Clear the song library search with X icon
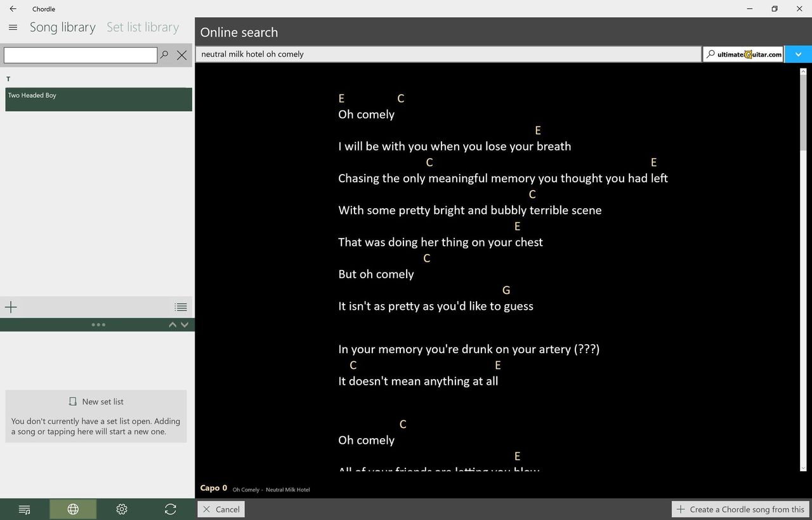The image size is (812, 520). point(182,55)
